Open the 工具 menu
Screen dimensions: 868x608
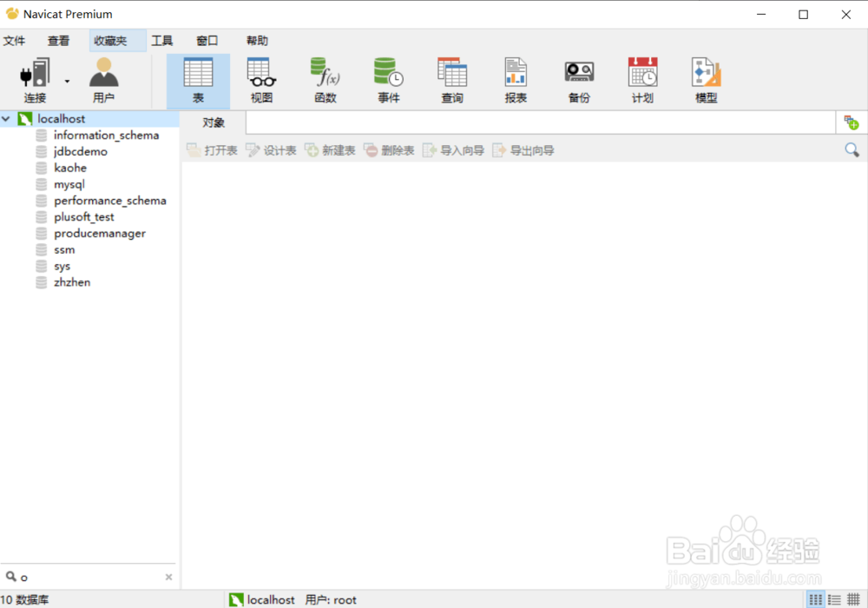click(x=162, y=41)
